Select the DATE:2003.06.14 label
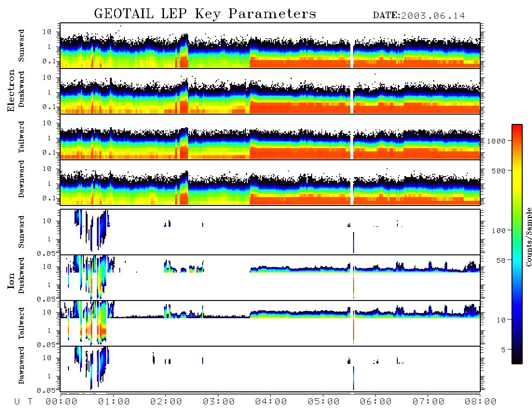This screenshot has height=410, width=532. (x=419, y=16)
